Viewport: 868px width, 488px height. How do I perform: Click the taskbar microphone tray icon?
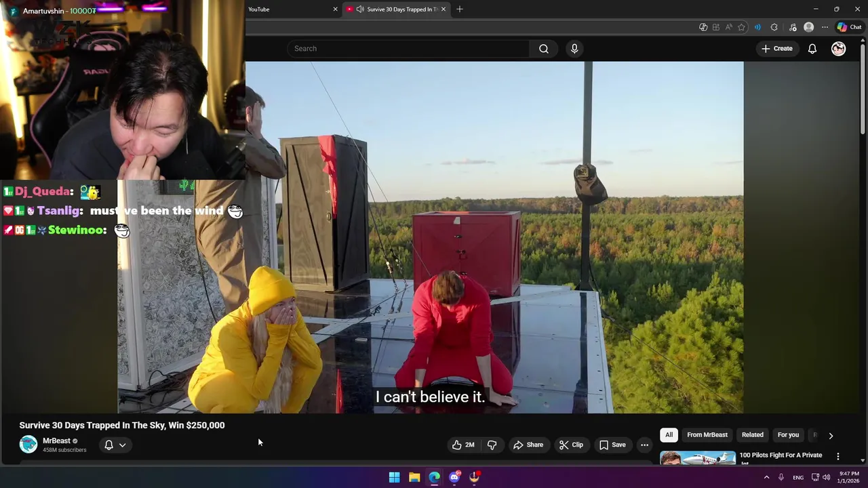pos(781,477)
